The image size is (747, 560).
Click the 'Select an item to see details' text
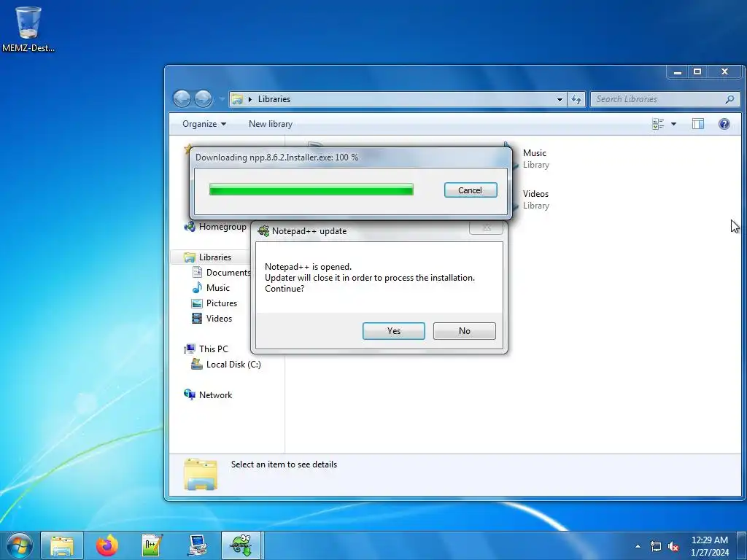pyautogui.click(x=284, y=464)
